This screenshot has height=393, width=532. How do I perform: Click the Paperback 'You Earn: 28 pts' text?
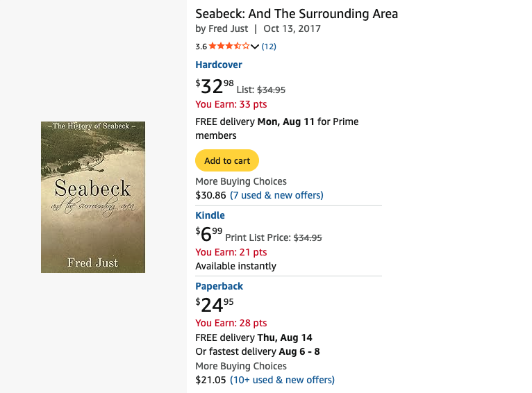point(231,323)
